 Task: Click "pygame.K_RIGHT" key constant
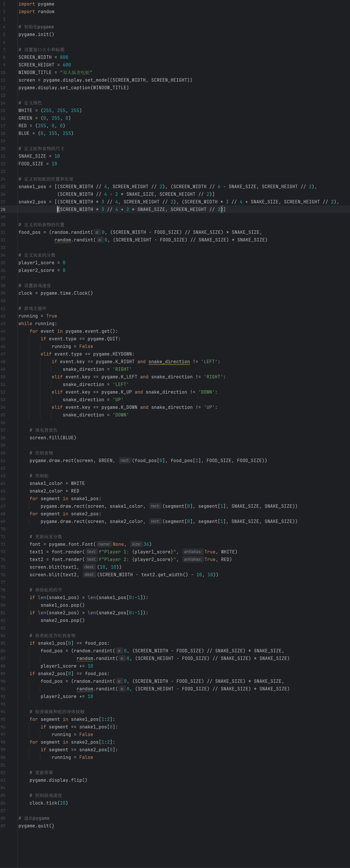pos(115,362)
